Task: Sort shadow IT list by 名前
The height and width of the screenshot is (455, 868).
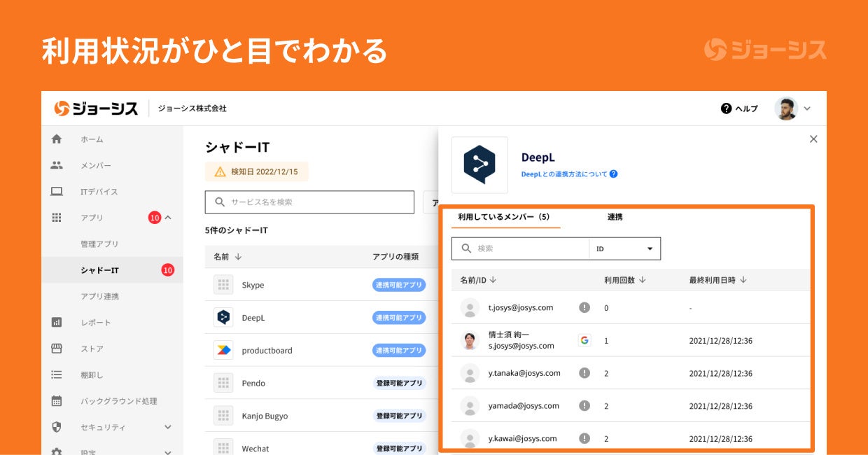Action: (x=227, y=257)
